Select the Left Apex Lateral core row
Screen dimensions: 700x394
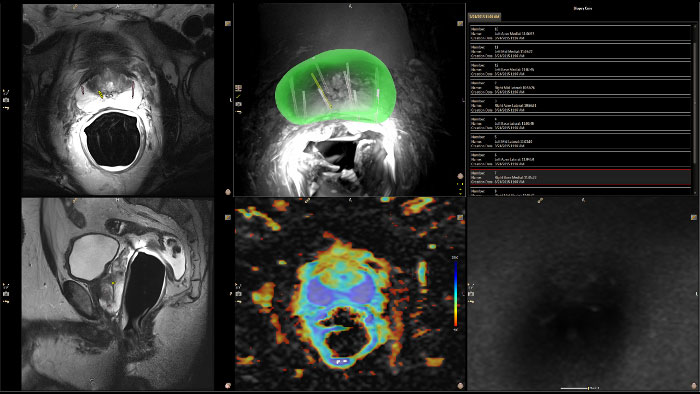[580, 159]
